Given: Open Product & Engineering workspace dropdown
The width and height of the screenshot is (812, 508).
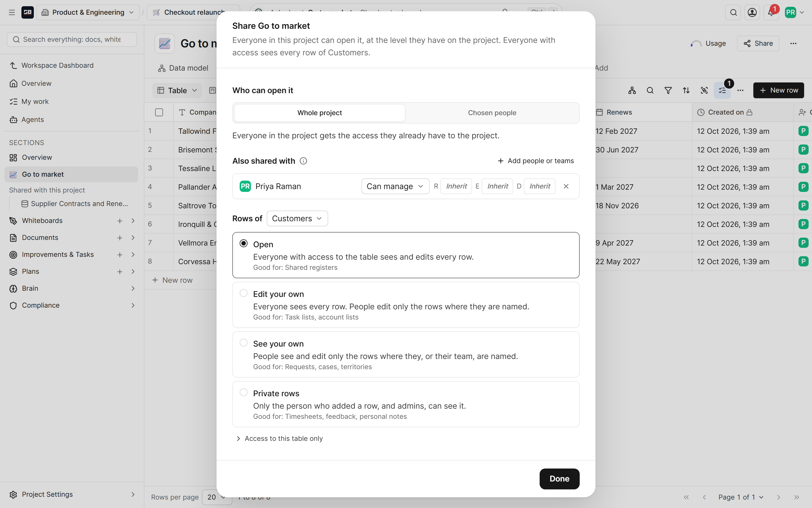Looking at the screenshot, I should pyautogui.click(x=88, y=12).
